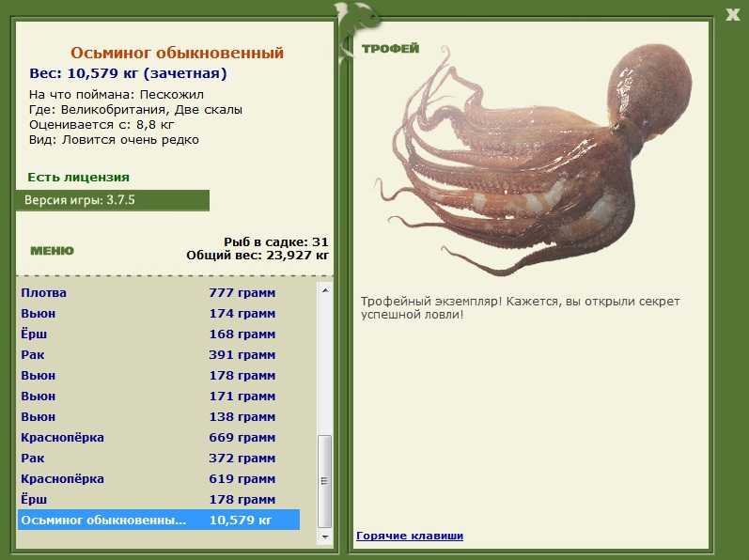The image size is (749, 560).
Task: Select the highlighted Осьминог обыкновенный 10,579 кг row
Action: point(159,520)
